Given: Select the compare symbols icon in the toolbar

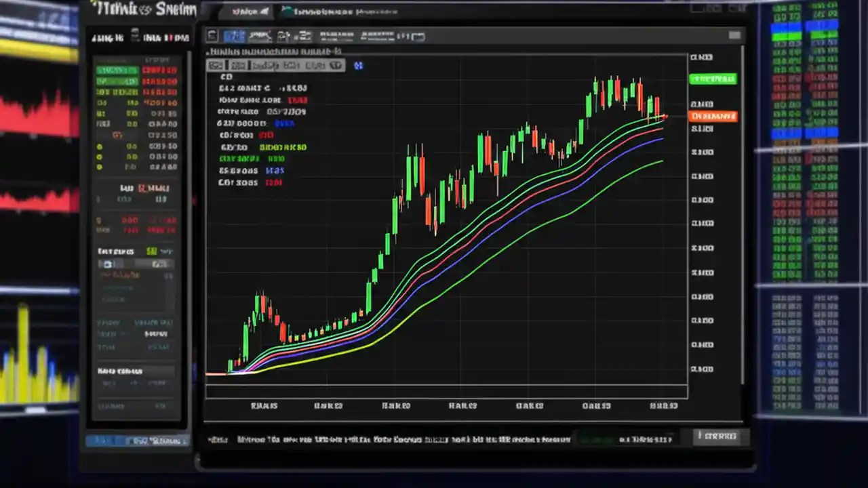Looking at the screenshot, I should [x=338, y=35].
